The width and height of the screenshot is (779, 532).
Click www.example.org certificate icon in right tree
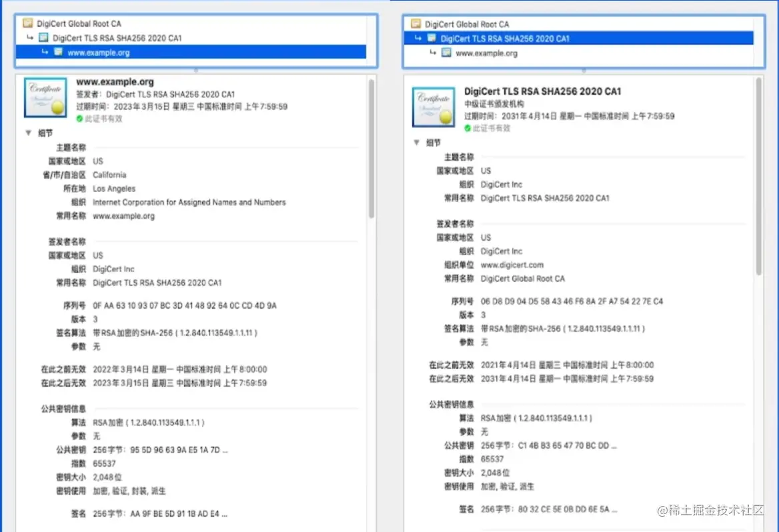pos(447,53)
